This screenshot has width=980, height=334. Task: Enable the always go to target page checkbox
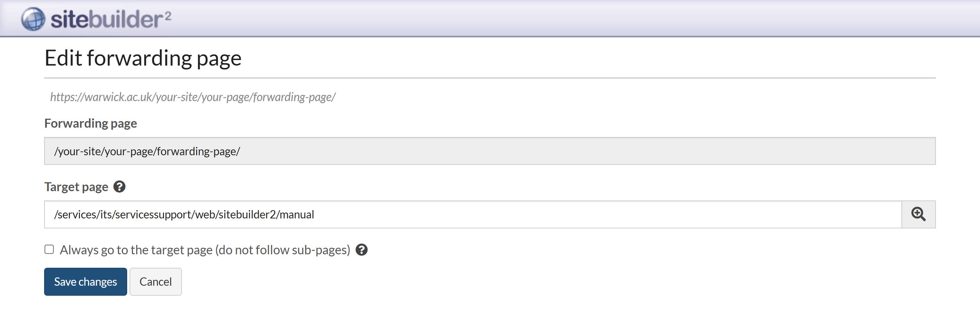(49, 250)
